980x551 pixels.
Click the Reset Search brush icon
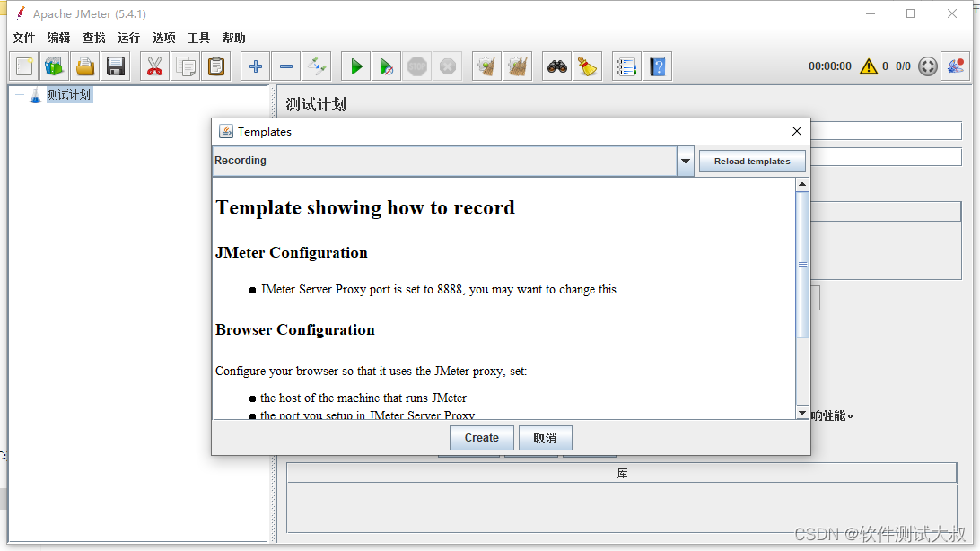(587, 66)
